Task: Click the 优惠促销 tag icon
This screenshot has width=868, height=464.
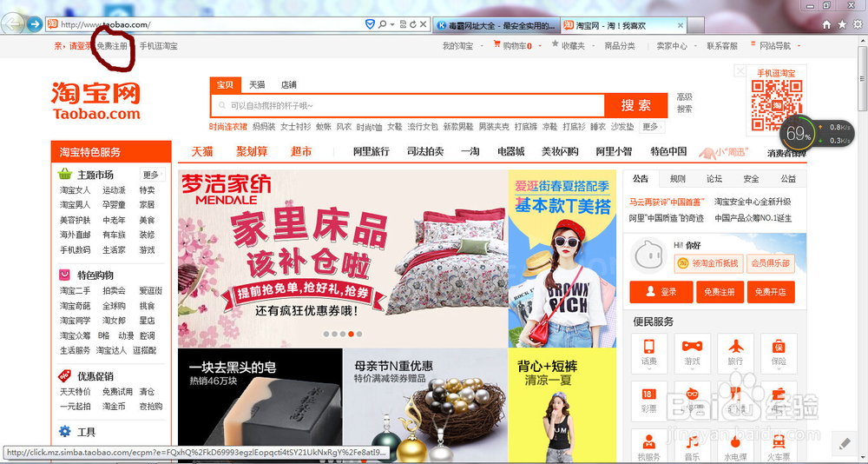Action: (x=65, y=376)
